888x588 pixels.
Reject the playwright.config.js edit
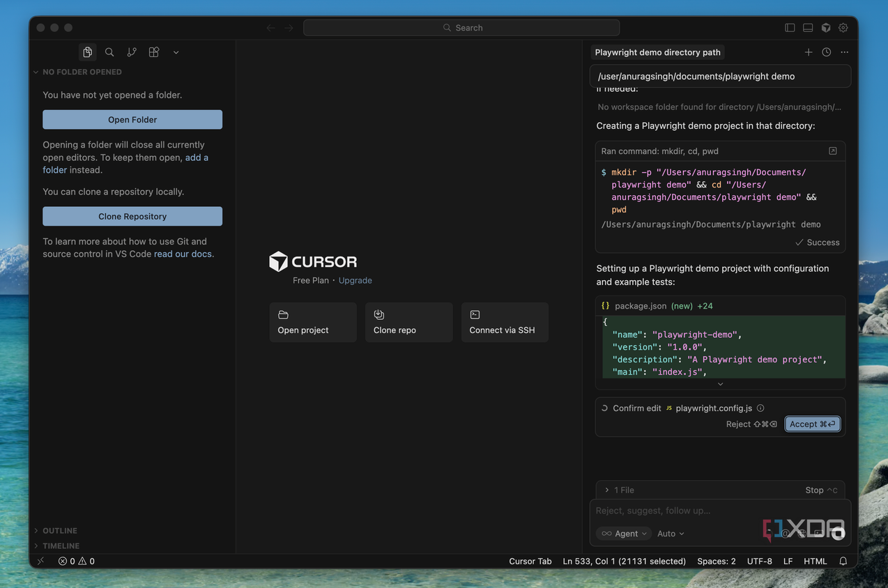tap(751, 424)
